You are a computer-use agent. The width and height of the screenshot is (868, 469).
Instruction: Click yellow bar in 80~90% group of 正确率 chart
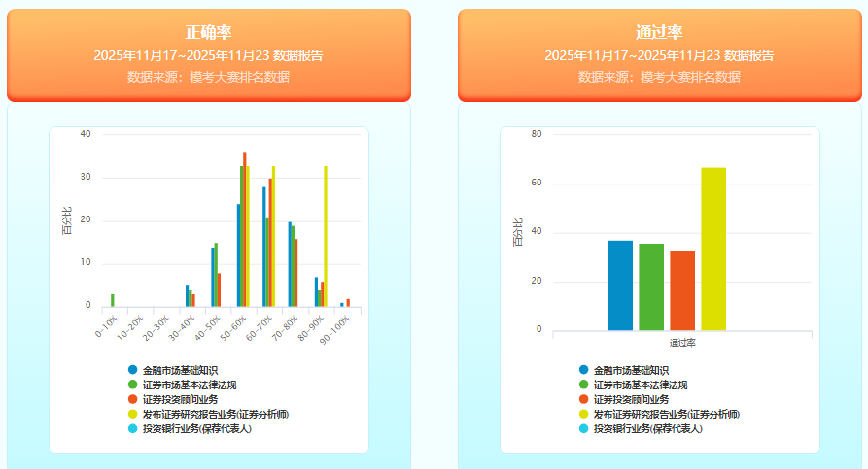pos(326,236)
